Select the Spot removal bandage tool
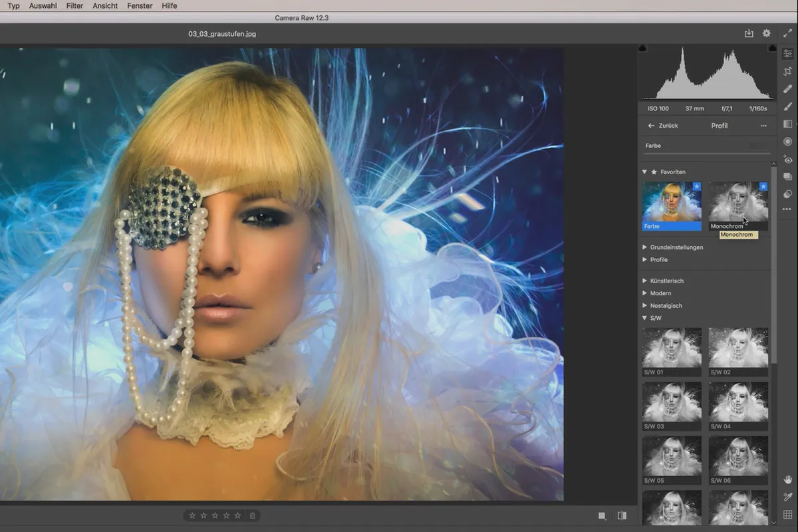Viewport: 798px width, 532px height. pyautogui.click(x=788, y=88)
